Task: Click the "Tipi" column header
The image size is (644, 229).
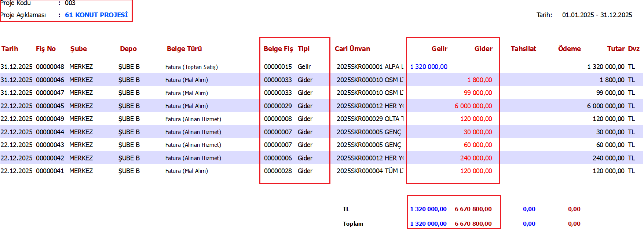Action: coord(304,49)
